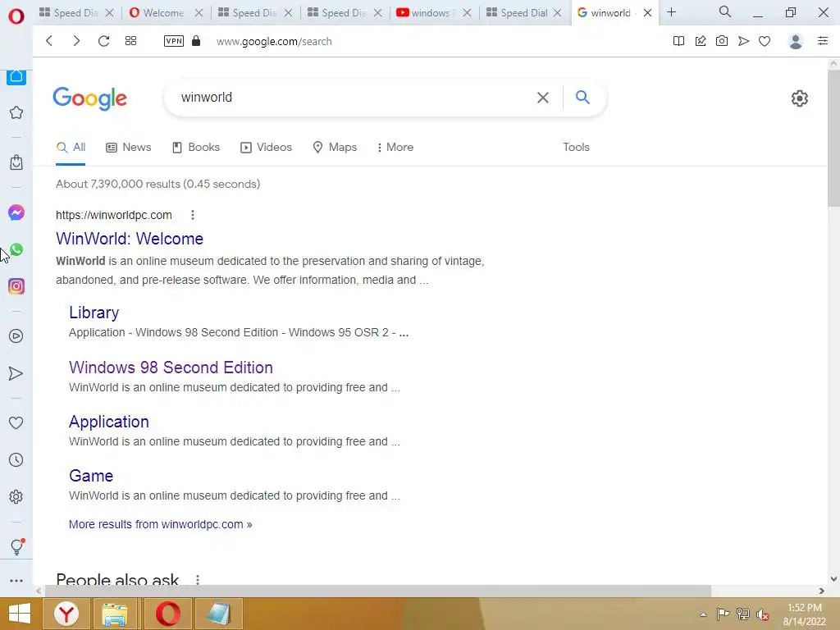This screenshot has width=840, height=630.
Task: Clear the Google search query
Action: point(543,98)
